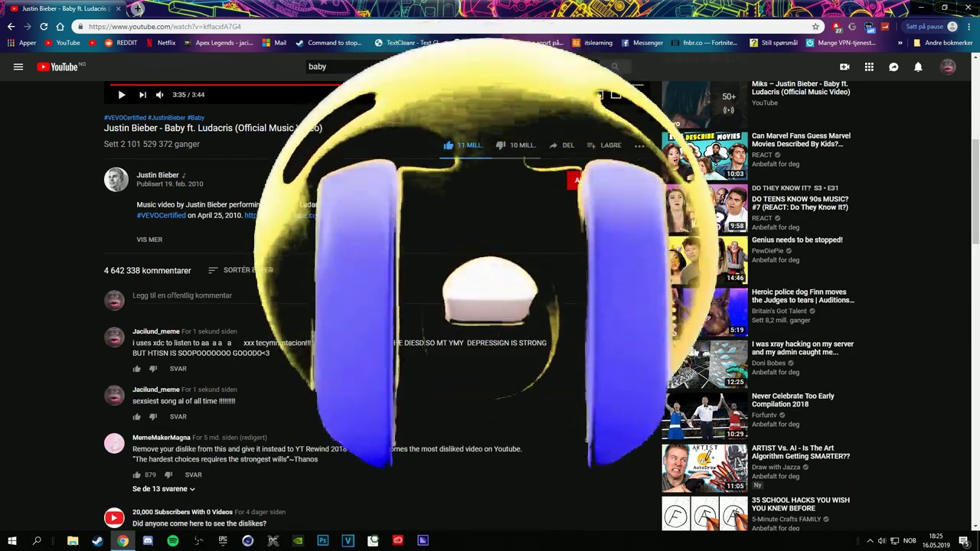980x551 pixels.
Task: Open Justin Bieber channel avatar
Action: pos(116,179)
